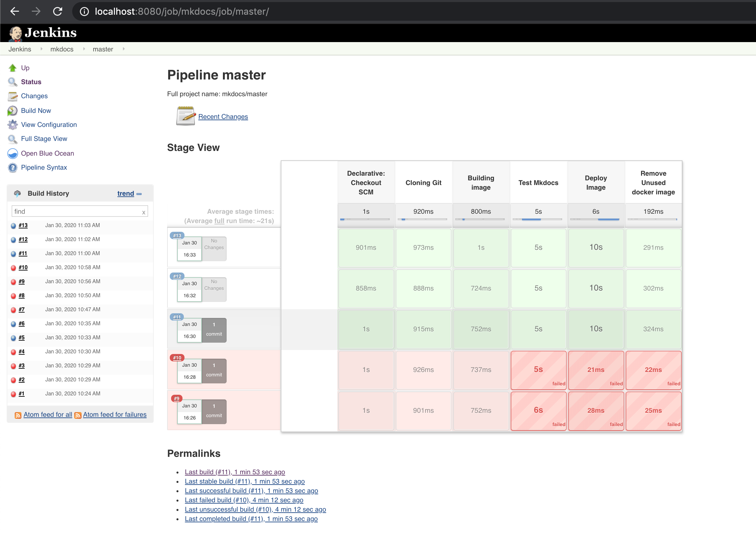Open Full Stage View in sidebar
Screen dimensions: 756x533
[x=44, y=139]
